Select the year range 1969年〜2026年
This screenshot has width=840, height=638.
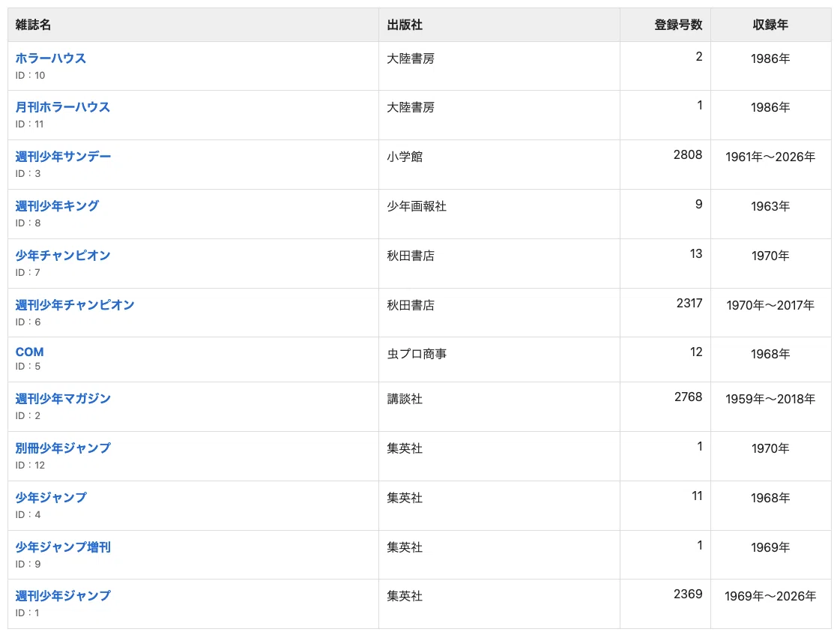(x=770, y=596)
